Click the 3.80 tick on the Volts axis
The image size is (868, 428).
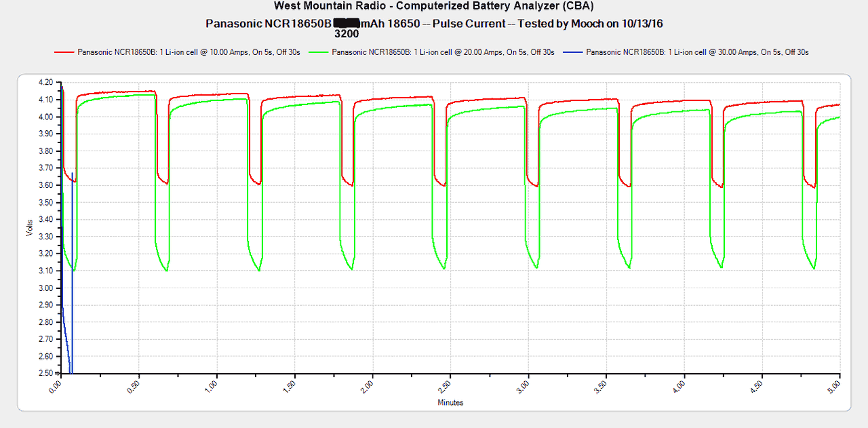pos(45,151)
